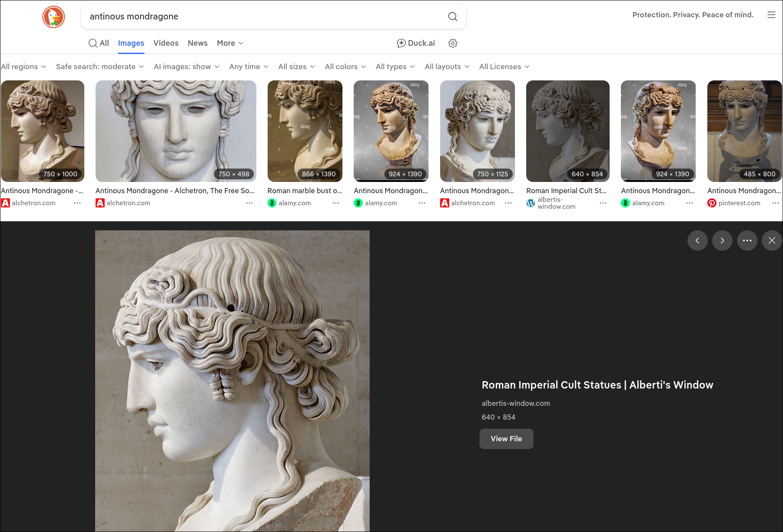Viewport: 783px width, 532px height.
Task: Click alchetron favicon under 750 × 1125 image
Action: [x=444, y=203]
